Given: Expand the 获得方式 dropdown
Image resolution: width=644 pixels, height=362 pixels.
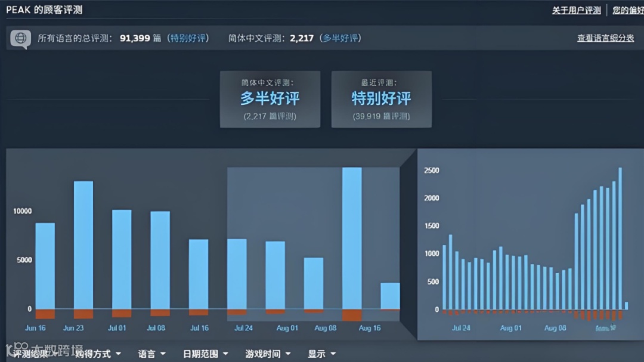Looking at the screenshot, I should click(x=98, y=354).
